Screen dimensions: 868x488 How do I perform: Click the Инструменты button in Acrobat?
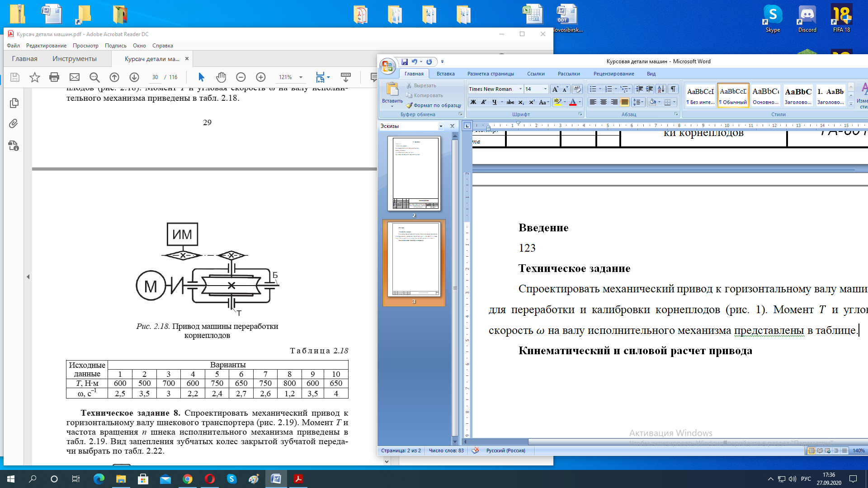(75, 59)
